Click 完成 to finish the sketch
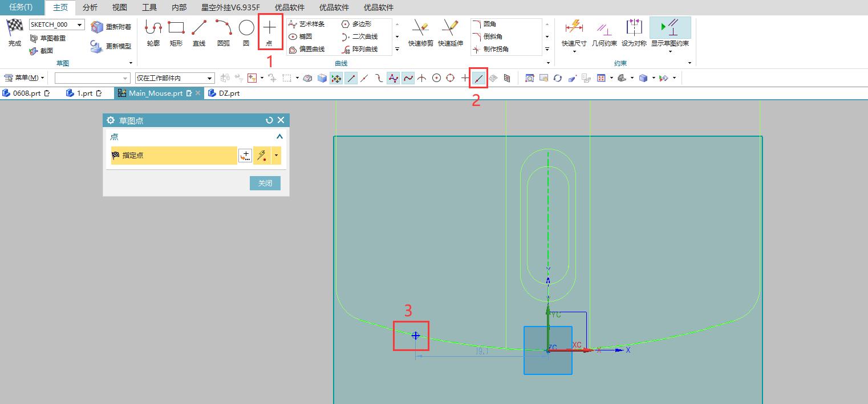This screenshot has width=868, height=404. [x=13, y=32]
